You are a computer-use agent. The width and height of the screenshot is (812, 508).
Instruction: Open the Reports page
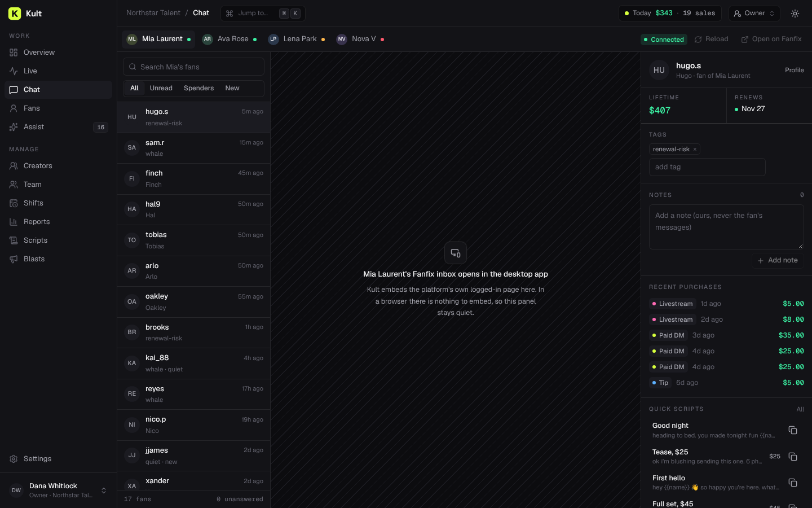(x=58, y=222)
